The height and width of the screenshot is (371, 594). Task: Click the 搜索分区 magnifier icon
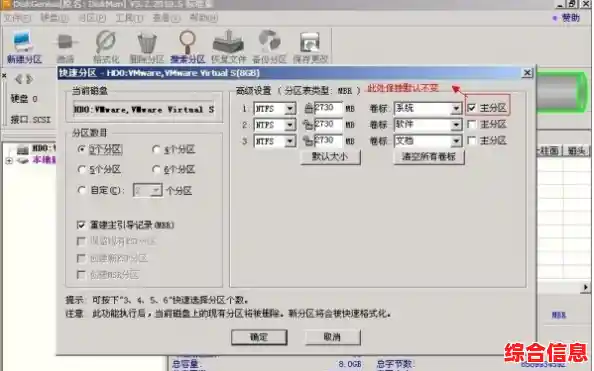click(x=188, y=47)
